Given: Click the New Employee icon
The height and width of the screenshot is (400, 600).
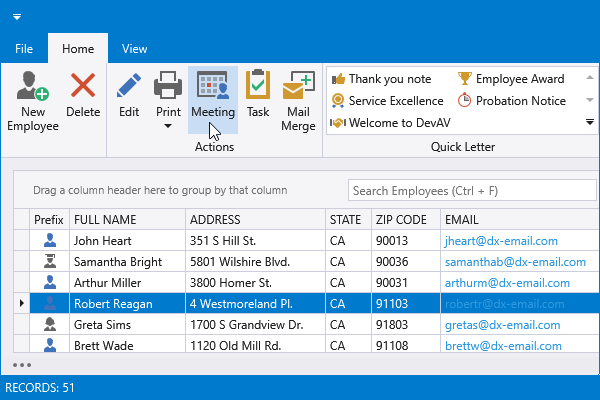Looking at the screenshot, I should point(33,87).
